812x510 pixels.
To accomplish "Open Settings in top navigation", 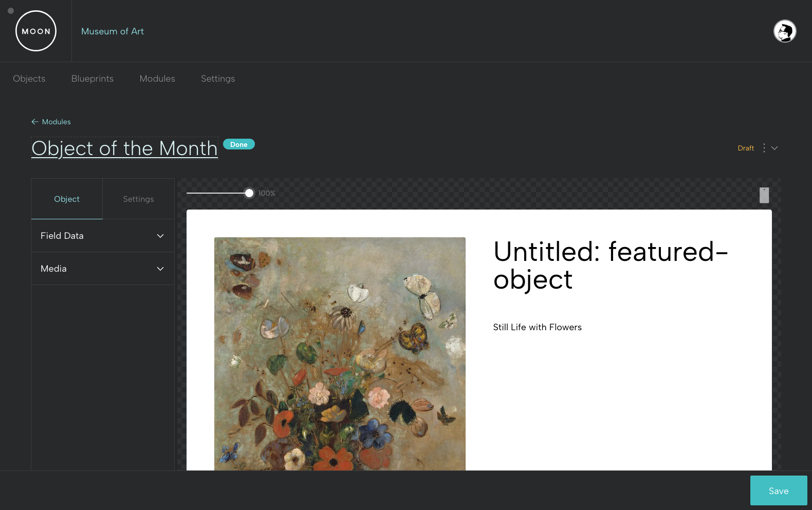I will [218, 79].
